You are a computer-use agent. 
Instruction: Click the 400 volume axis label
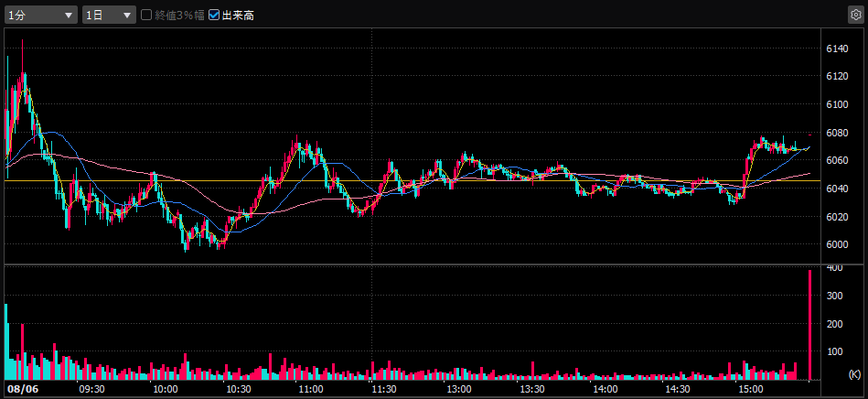(835, 267)
